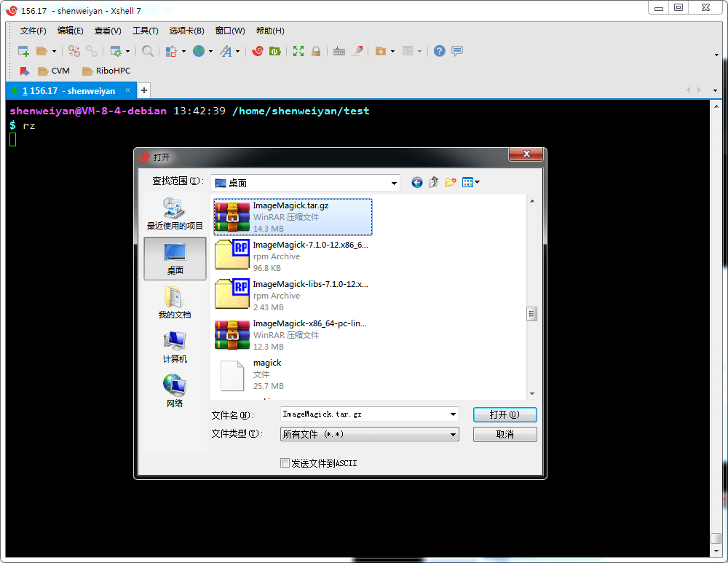
Task: Open the 选项卡(B) menu
Action: (186, 31)
